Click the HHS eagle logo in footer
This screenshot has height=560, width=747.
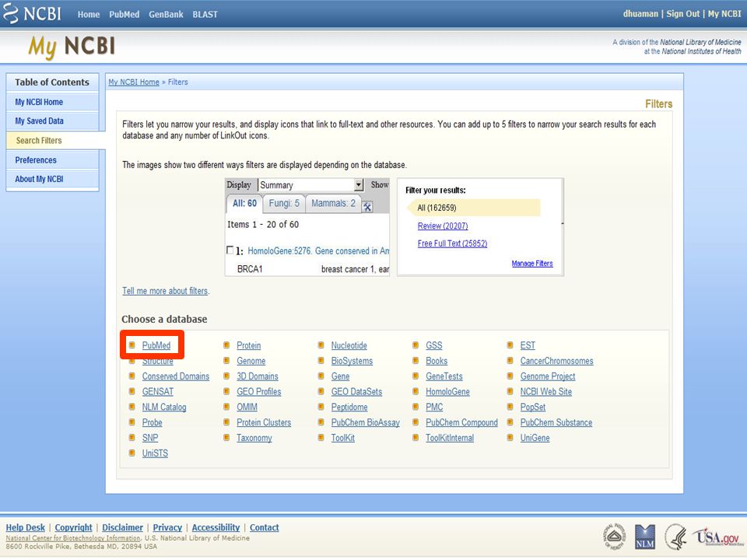(676, 537)
